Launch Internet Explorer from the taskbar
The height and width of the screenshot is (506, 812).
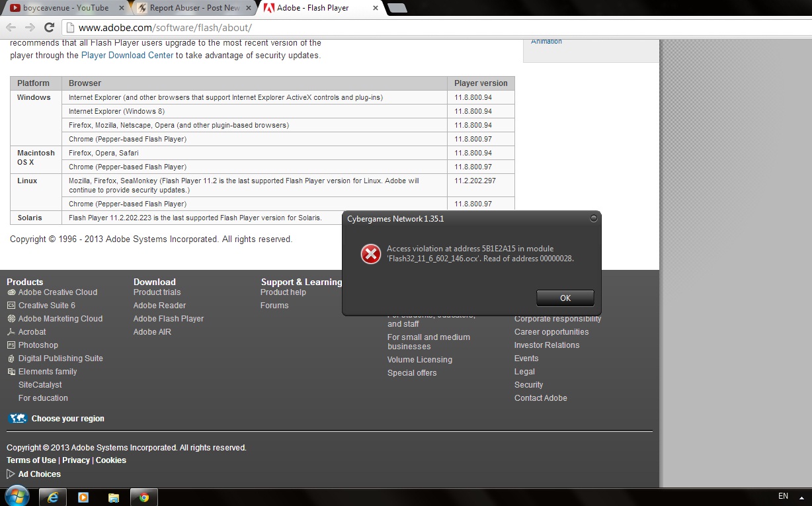(52, 497)
